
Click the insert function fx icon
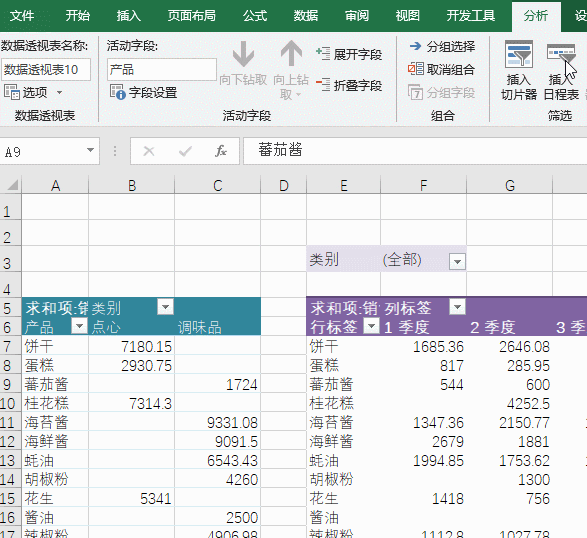[221, 151]
